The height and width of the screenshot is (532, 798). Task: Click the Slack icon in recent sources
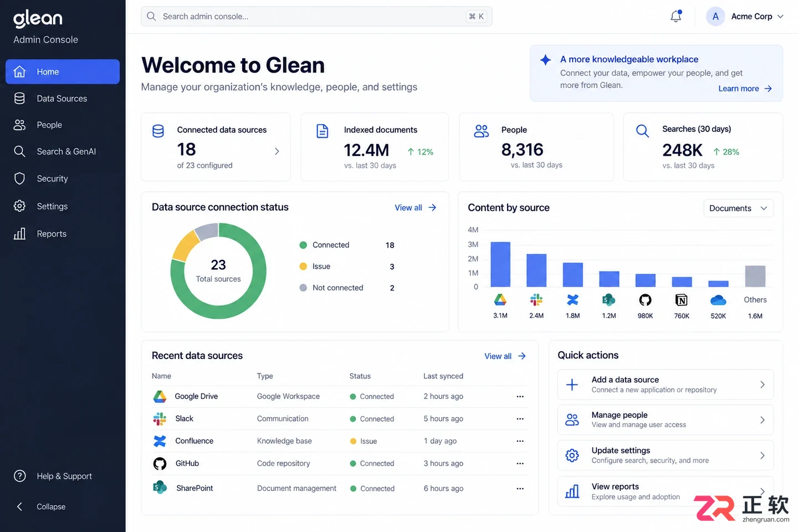click(x=160, y=419)
